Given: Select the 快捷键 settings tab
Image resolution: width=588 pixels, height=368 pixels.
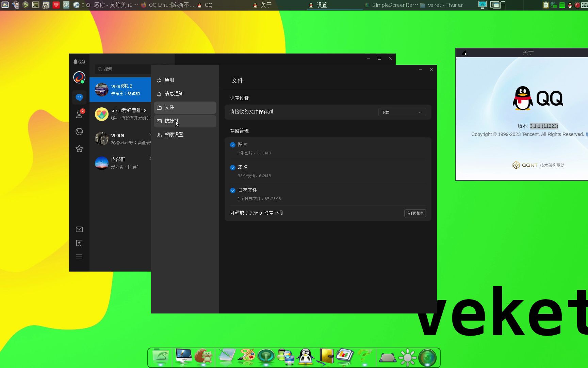Looking at the screenshot, I should pos(185,121).
